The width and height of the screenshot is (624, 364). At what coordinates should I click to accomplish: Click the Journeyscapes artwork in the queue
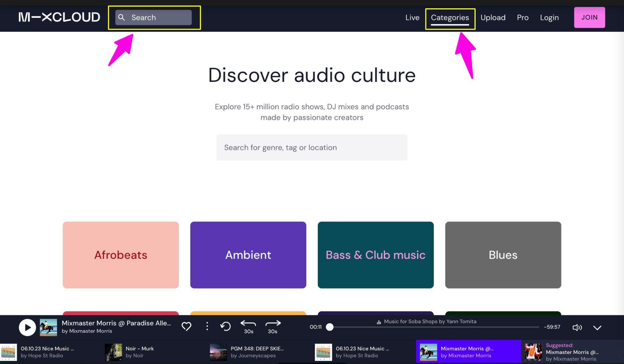(218, 352)
